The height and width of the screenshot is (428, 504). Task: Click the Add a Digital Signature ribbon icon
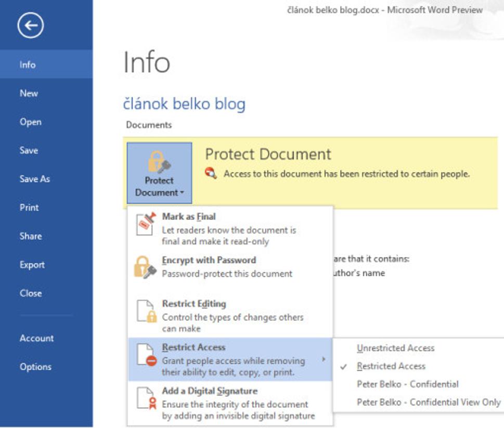pos(147,398)
